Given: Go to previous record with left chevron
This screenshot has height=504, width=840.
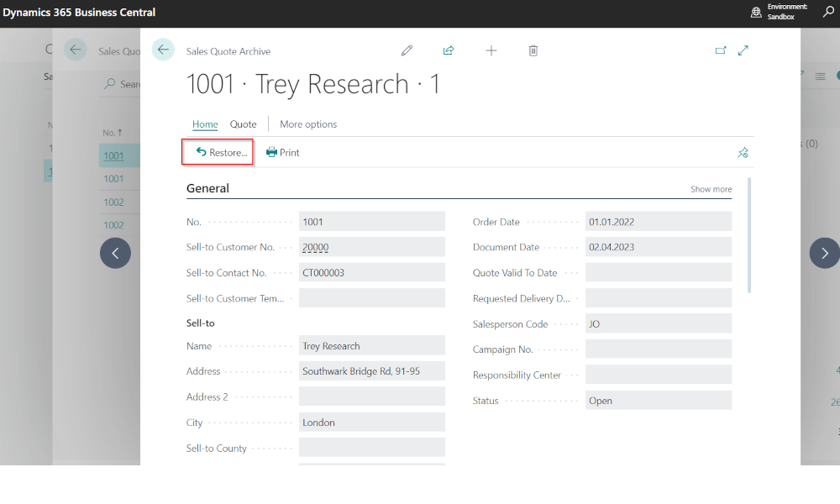Looking at the screenshot, I should coord(115,253).
